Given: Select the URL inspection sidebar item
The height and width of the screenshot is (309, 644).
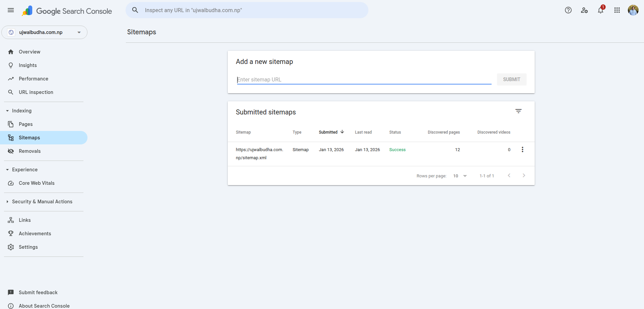Looking at the screenshot, I should pos(36,92).
